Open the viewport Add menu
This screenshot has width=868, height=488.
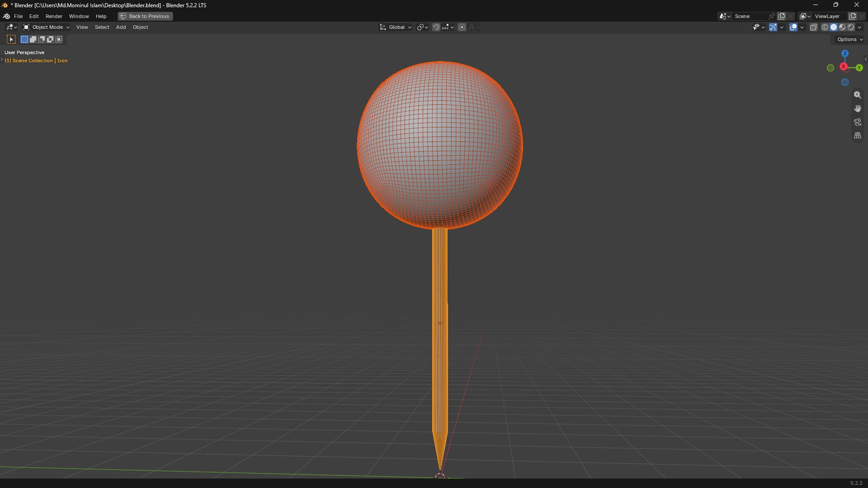click(x=121, y=27)
